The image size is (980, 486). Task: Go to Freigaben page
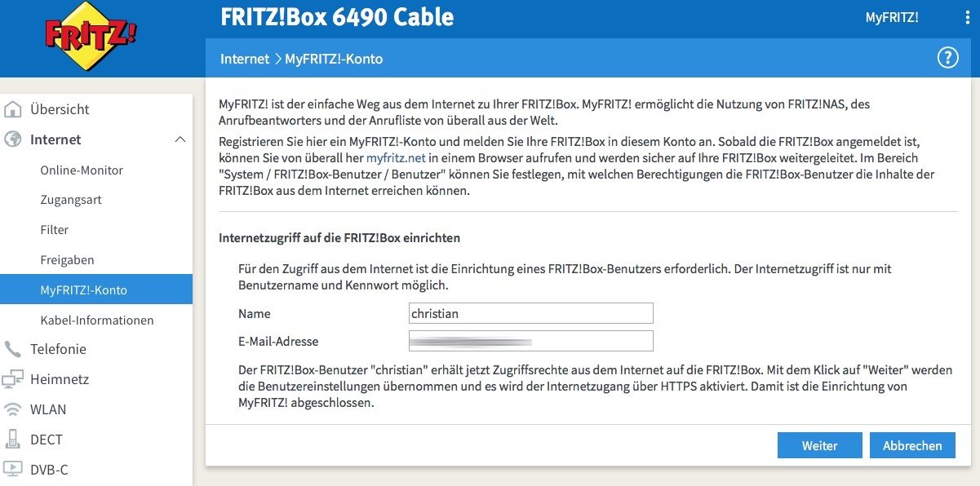pos(67,260)
